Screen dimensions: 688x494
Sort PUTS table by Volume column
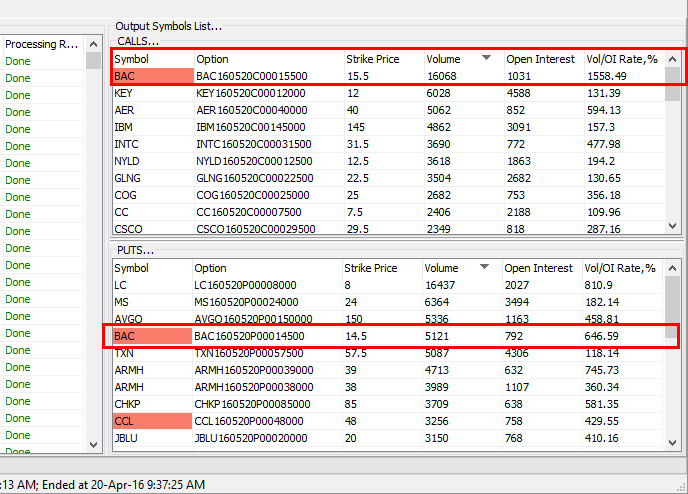click(x=462, y=268)
